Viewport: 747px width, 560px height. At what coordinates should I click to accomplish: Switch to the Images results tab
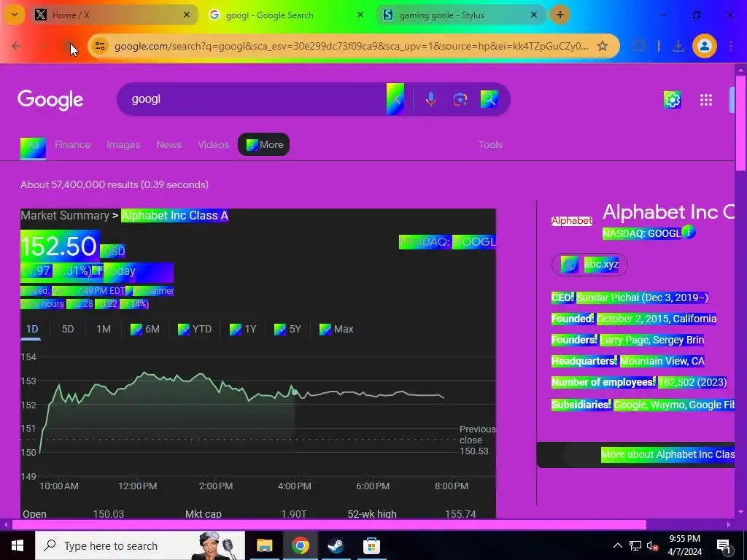[123, 145]
